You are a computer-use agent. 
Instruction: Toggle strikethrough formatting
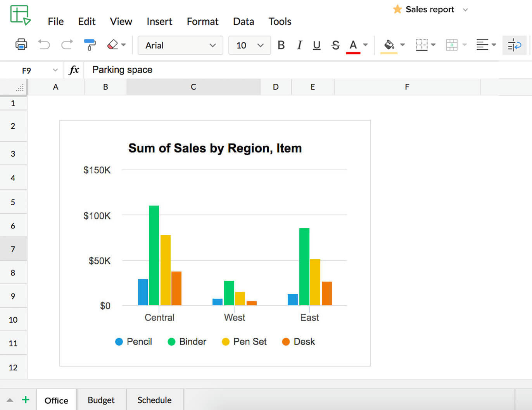335,45
